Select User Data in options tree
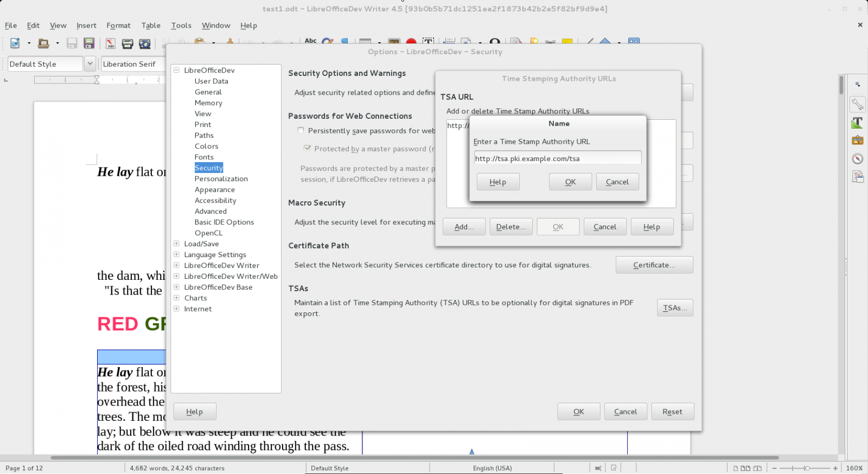Image resolution: width=868 pixels, height=474 pixels. click(x=212, y=81)
